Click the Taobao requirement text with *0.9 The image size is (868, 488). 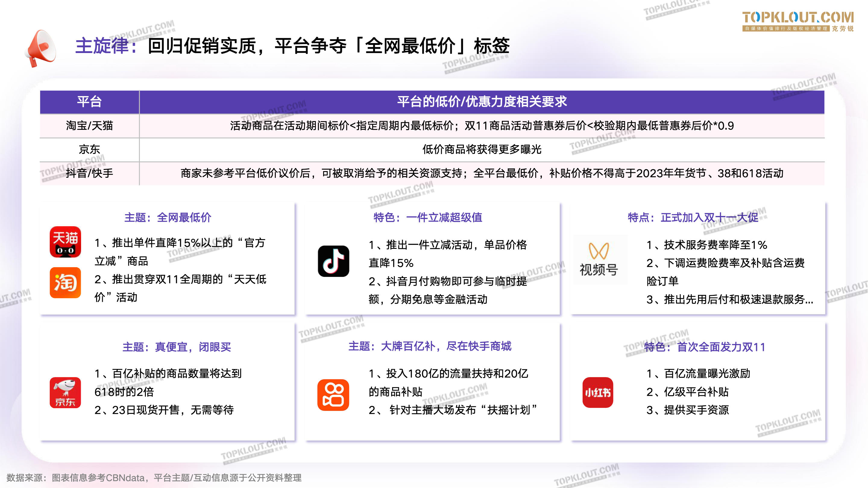[482, 126]
